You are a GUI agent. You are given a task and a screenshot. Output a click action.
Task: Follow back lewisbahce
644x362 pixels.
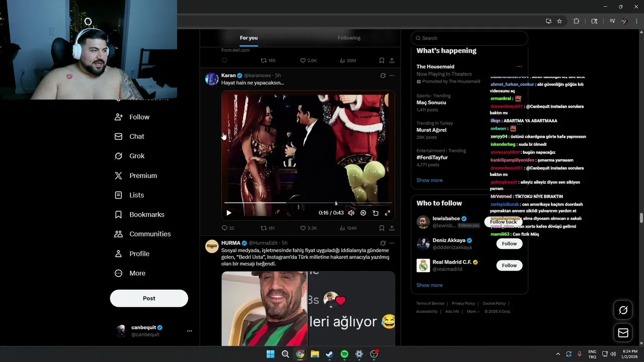(503, 222)
